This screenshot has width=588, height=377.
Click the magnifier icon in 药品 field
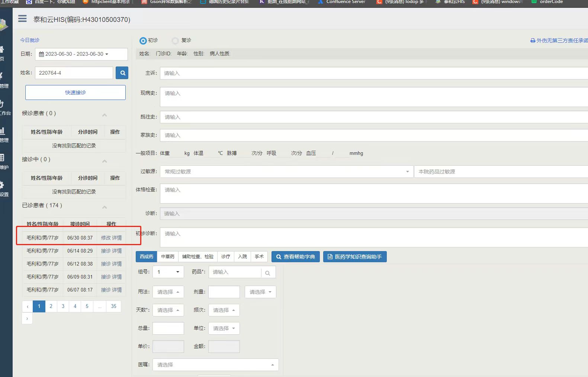click(267, 273)
